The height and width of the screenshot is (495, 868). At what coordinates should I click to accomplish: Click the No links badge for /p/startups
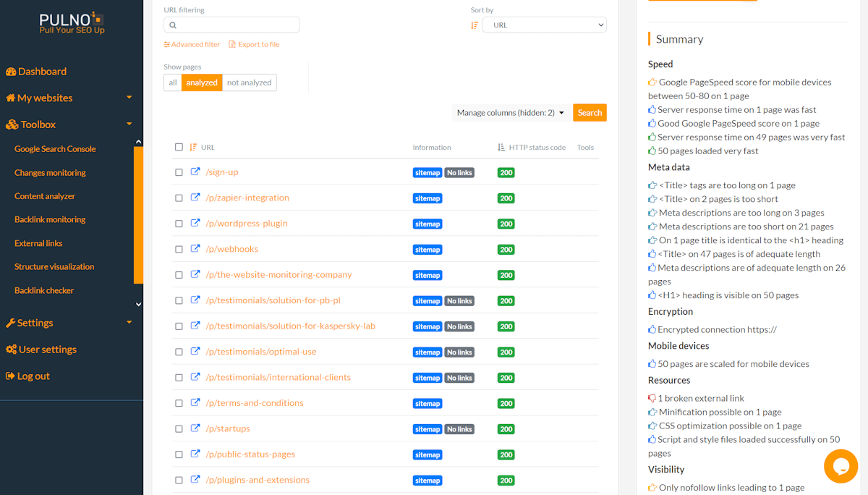pos(459,429)
